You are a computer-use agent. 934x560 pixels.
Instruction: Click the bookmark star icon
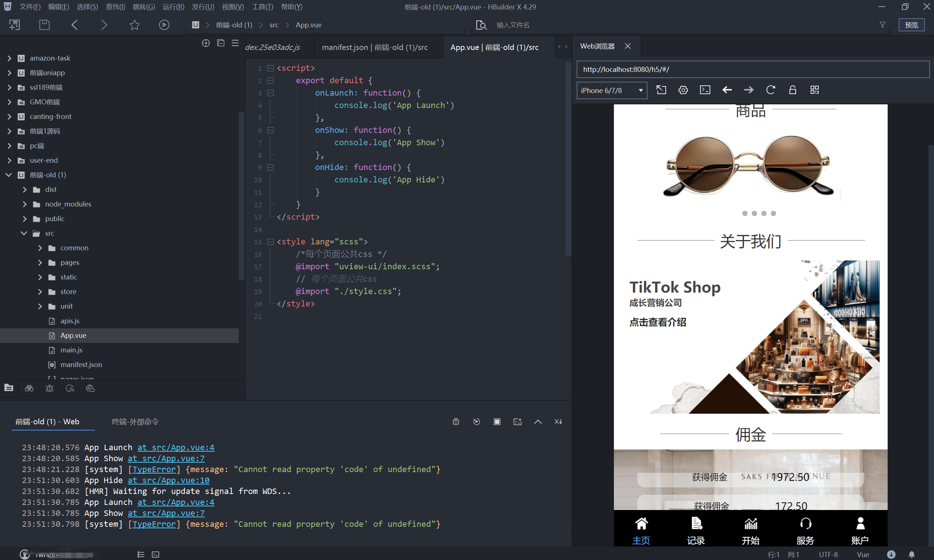click(x=134, y=25)
